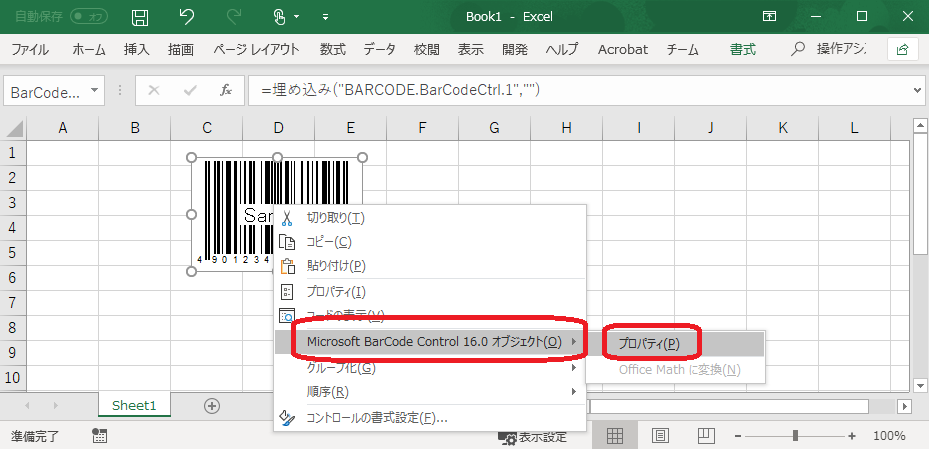Click the Share icon button
This screenshot has height=449, width=929.
coord(902,50)
